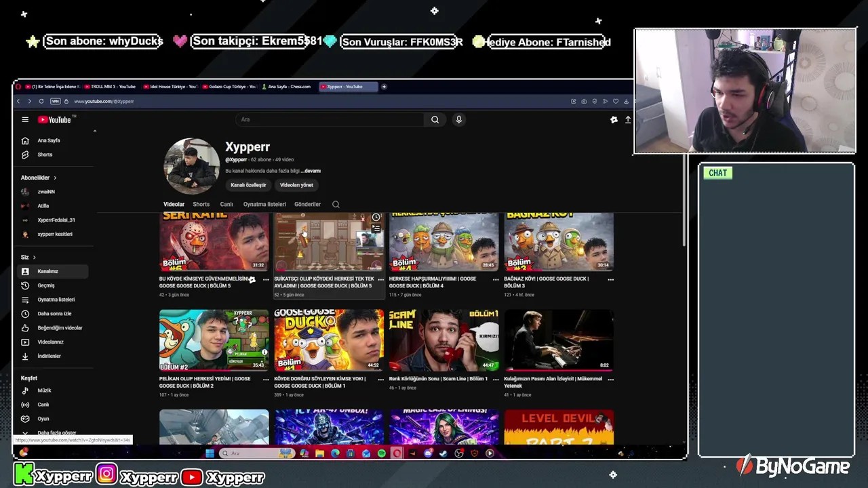Open Daha sonra izle in sidebar
Image resolution: width=868 pixels, height=488 pixels.
53,314
